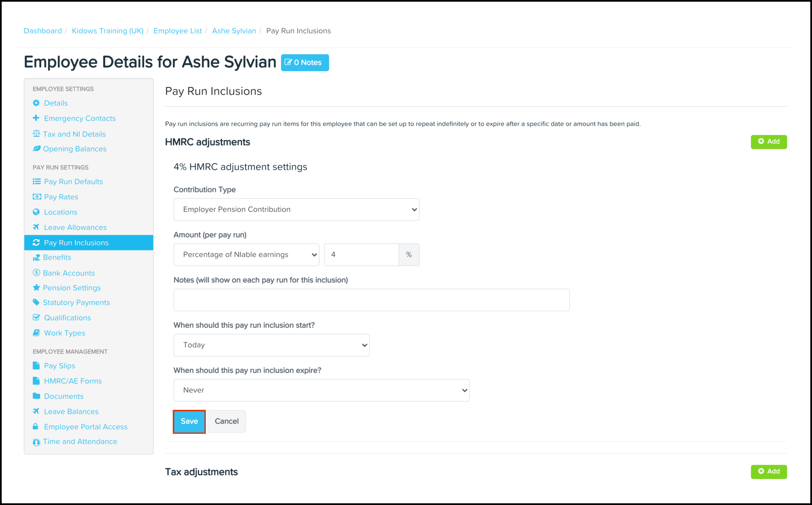The height and width of the screenshot is (505, 812).
Task: Add a new HMRC adjustment
Action: coord(768,142)
